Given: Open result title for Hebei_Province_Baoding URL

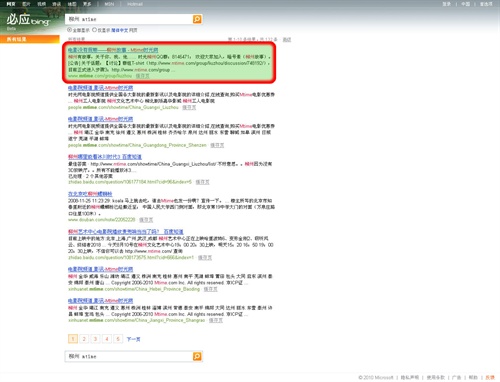Looking at the screenshot, I should 100,269.
